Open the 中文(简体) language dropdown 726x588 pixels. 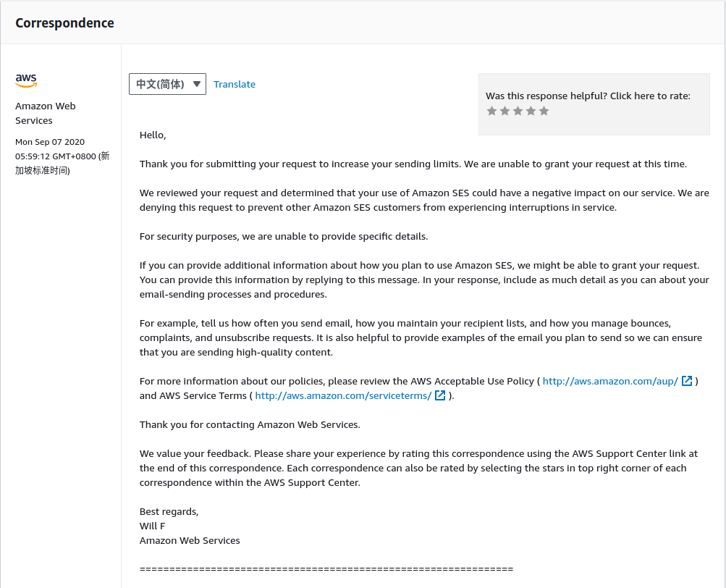167,84
